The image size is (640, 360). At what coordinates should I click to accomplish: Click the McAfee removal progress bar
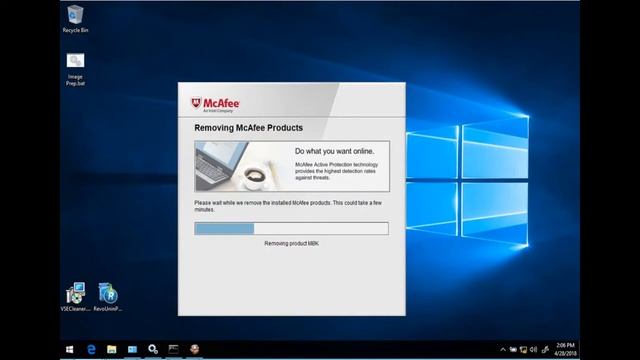click(x=291, y=229)
